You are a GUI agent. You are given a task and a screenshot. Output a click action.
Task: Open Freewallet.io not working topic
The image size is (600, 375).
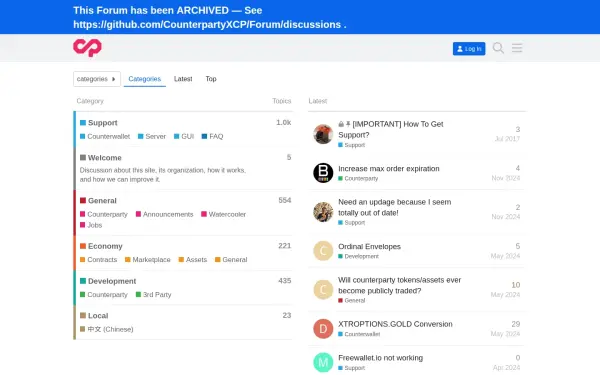click(x=380, y=358)
